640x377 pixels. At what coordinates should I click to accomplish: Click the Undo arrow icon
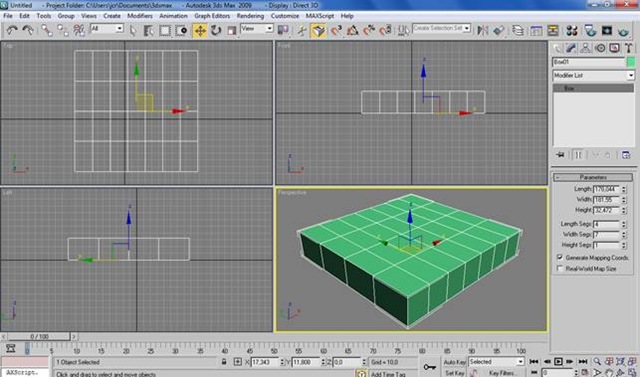point(12,31)
